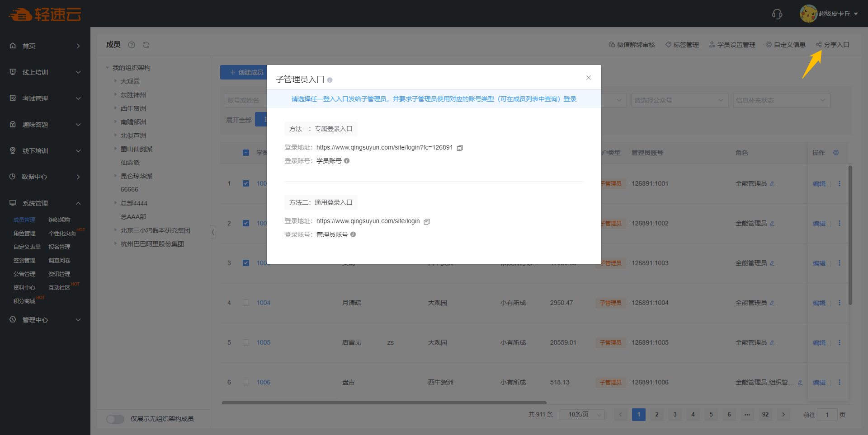Close the 子管理员入口 dialog
Image resolution: width=868 pixels, height=435 pixels.
(x=588, y=78)
